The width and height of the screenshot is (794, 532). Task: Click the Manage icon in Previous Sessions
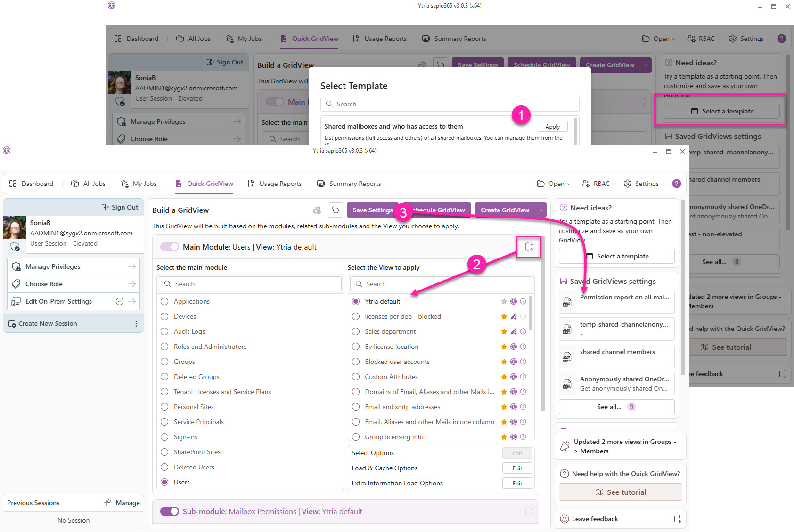[x=107, y=503]
